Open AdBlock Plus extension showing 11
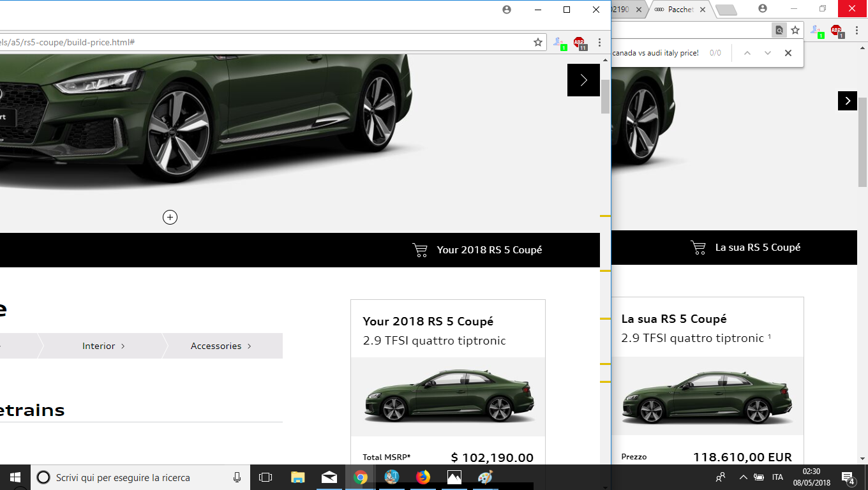The height and width of the screenshot is (490, 868). click(580, 43)
